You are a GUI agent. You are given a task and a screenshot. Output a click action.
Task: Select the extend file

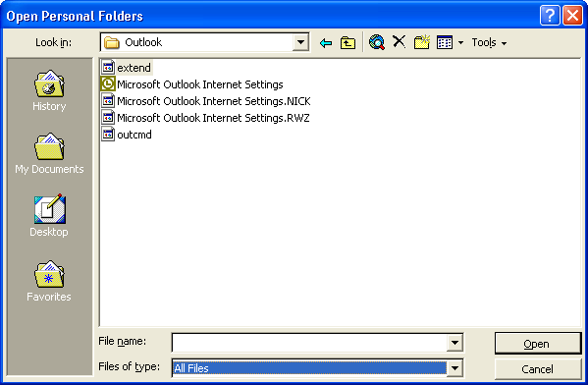(127, 68)
